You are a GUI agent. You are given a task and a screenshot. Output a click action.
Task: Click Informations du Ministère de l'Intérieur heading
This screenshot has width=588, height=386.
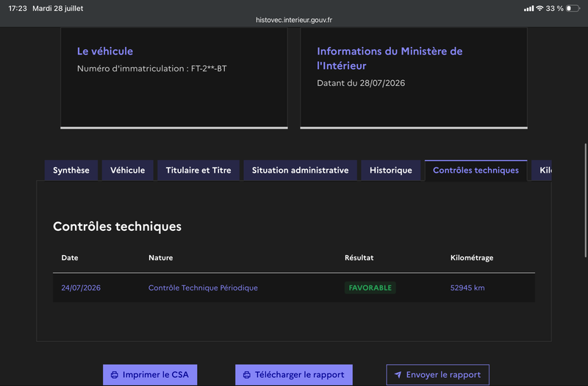(x=390, y=58)
